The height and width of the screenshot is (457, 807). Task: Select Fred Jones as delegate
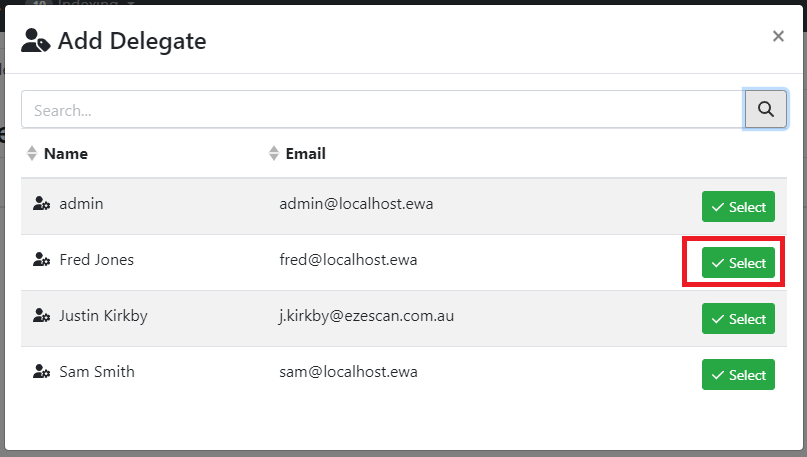(738, 263)
